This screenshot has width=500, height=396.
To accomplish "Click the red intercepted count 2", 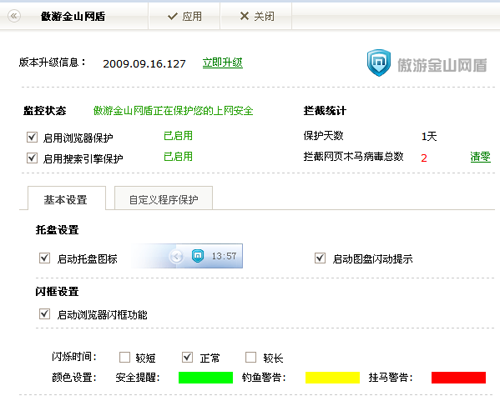I will [424, 158].
